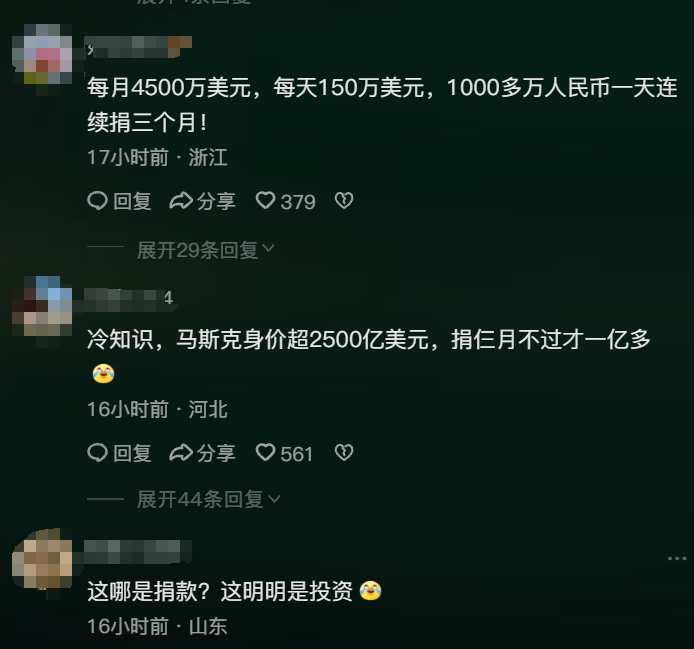Viewport: 694px width, 649px height.
Task: Expand 展开44条回复 replies
Action: coord(200,499)
